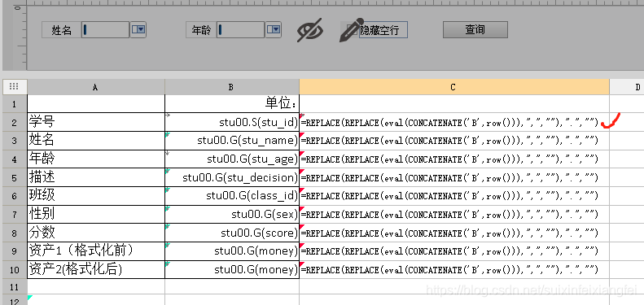Click the 年龄 input field

pyautogui.click(x=240, y=29)
